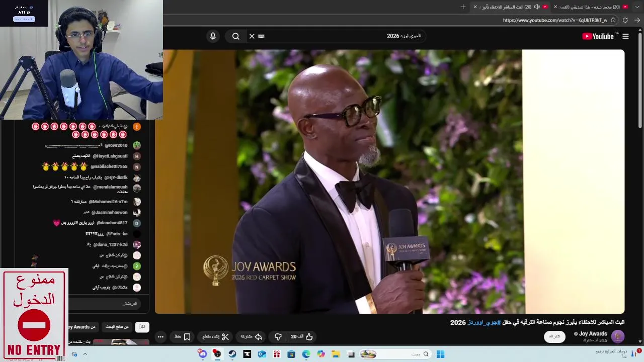Open Steam from taskbar
644x362 pixels.
pyautogui.click(x=232, y=354)
